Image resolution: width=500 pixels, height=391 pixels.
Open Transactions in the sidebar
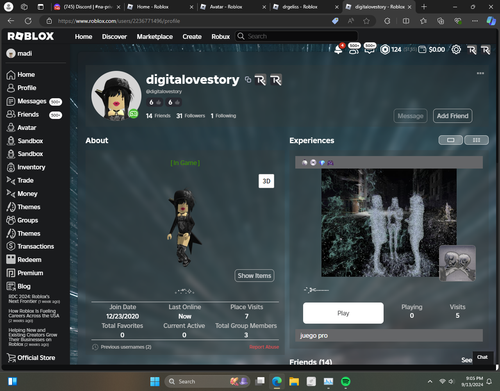30,246
